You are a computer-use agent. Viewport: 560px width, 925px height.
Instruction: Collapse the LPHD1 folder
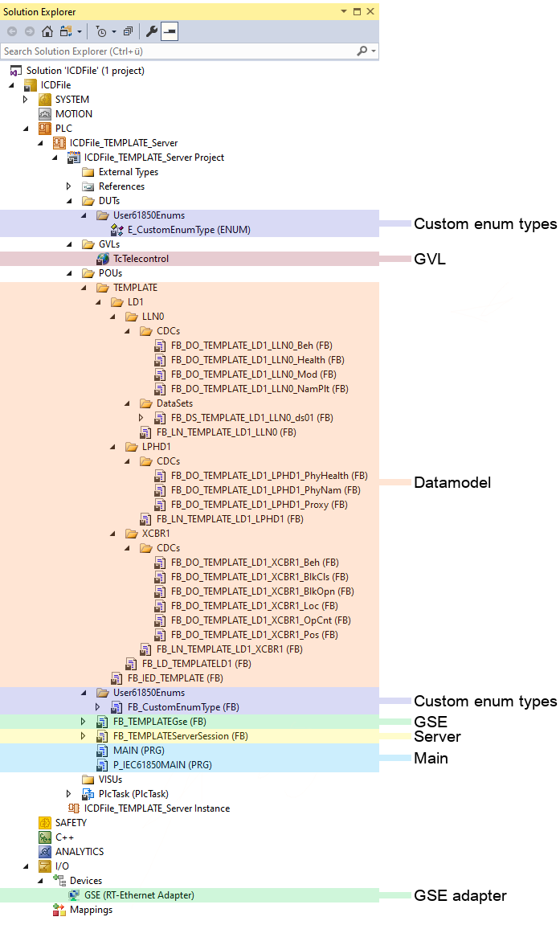112,447
